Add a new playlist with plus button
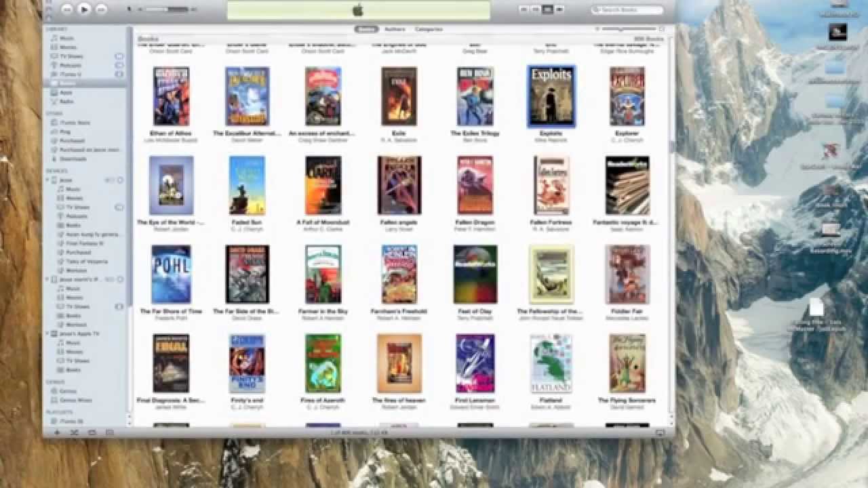 (57, 432)
